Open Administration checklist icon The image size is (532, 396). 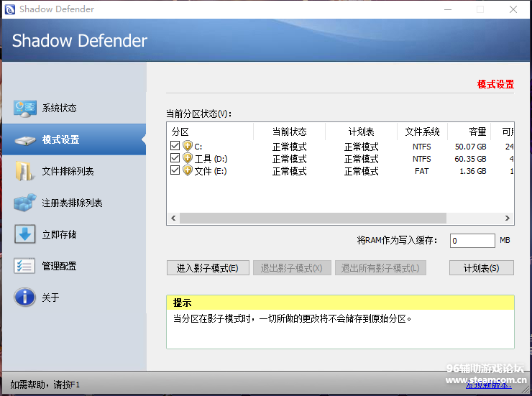click(x=24, y=266)
